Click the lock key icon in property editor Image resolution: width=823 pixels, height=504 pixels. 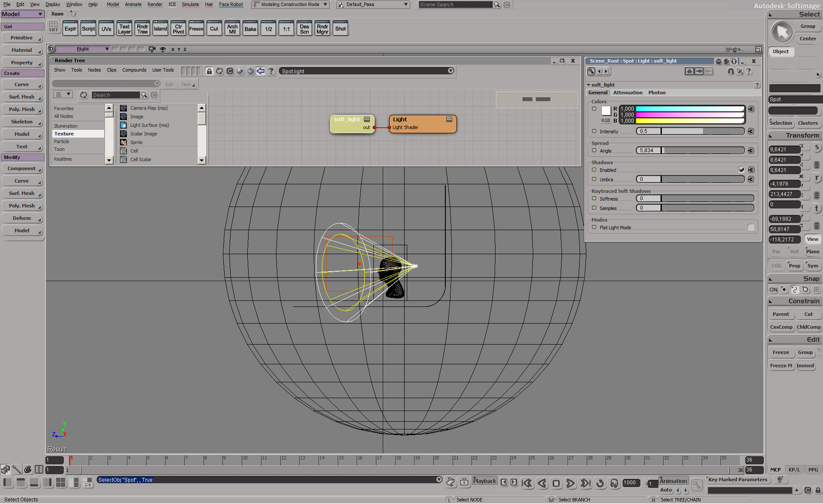tap(591, 72)
